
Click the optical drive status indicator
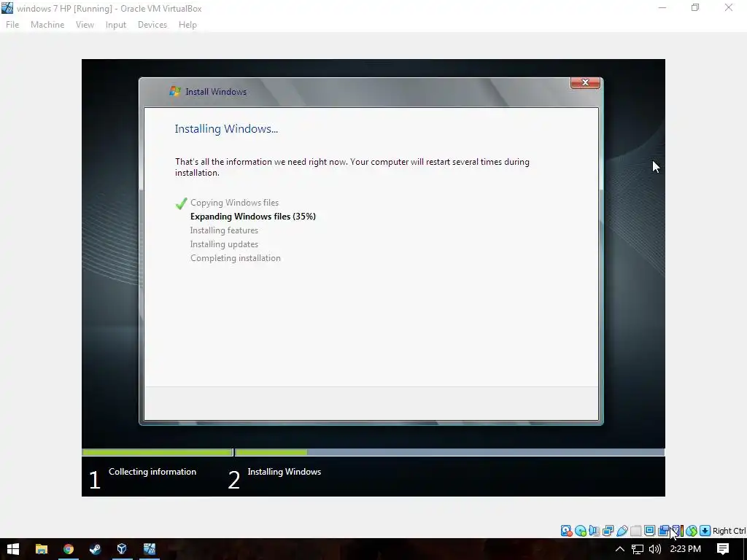tap(580, 531)
